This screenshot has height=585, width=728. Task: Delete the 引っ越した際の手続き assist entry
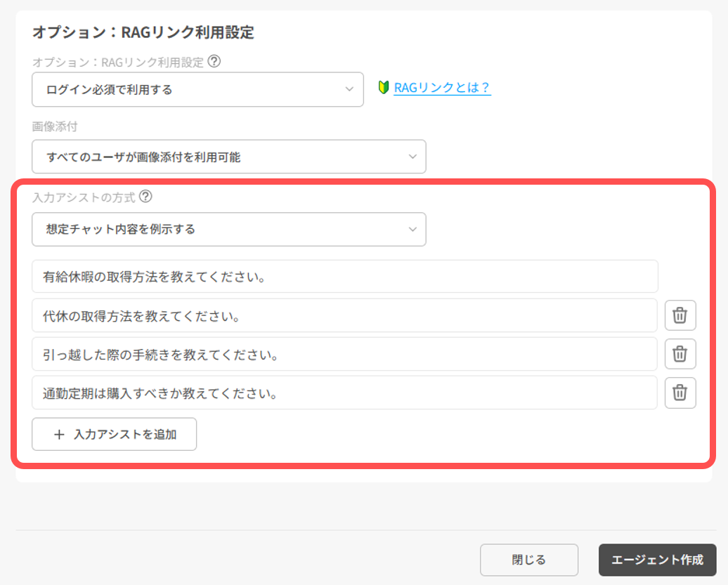(680, 354)
